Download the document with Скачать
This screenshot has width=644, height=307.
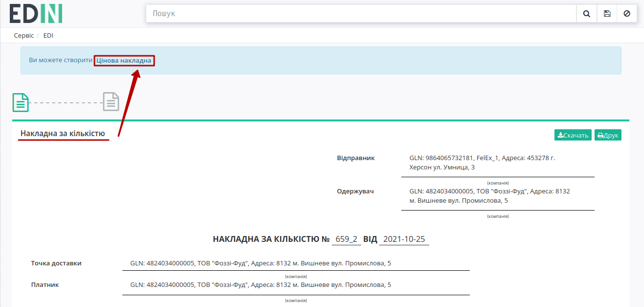(x=573, y=135)
